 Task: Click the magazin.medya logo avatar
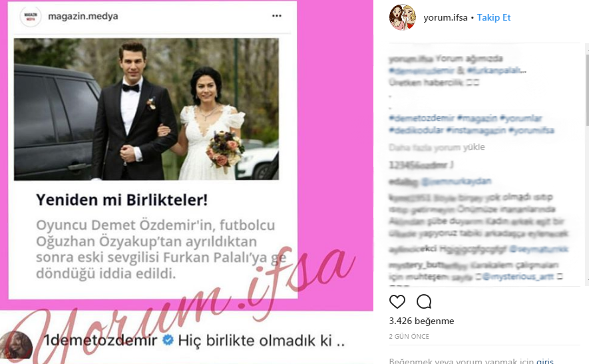point(31,16)
